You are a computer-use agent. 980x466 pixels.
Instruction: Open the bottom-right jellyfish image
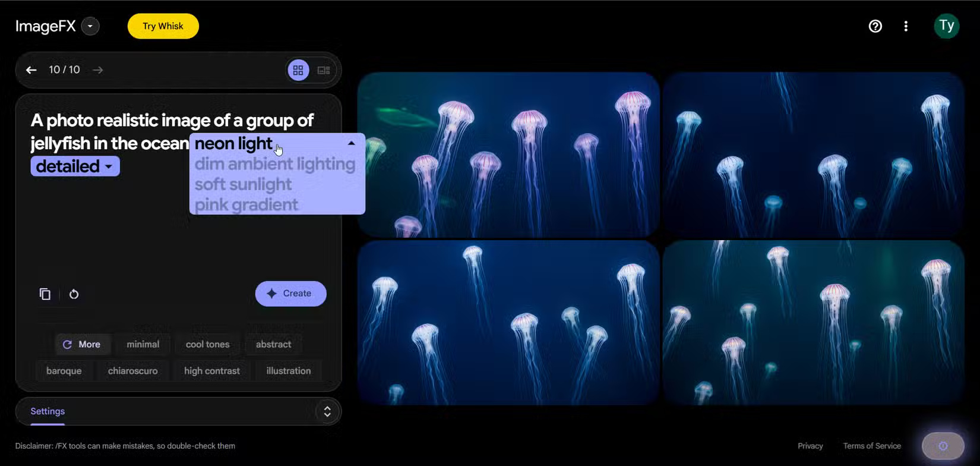(813, 323)
